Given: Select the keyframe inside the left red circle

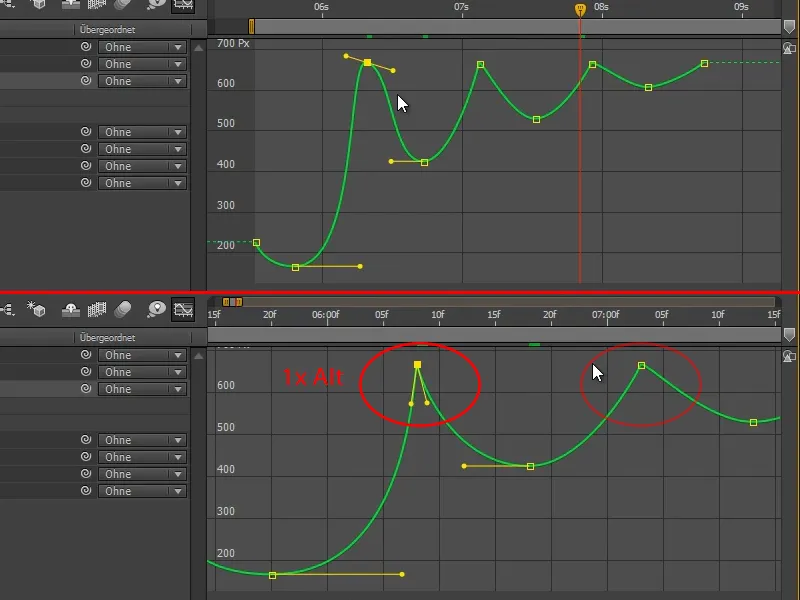Looking at the screenshot, I should 418,364.
